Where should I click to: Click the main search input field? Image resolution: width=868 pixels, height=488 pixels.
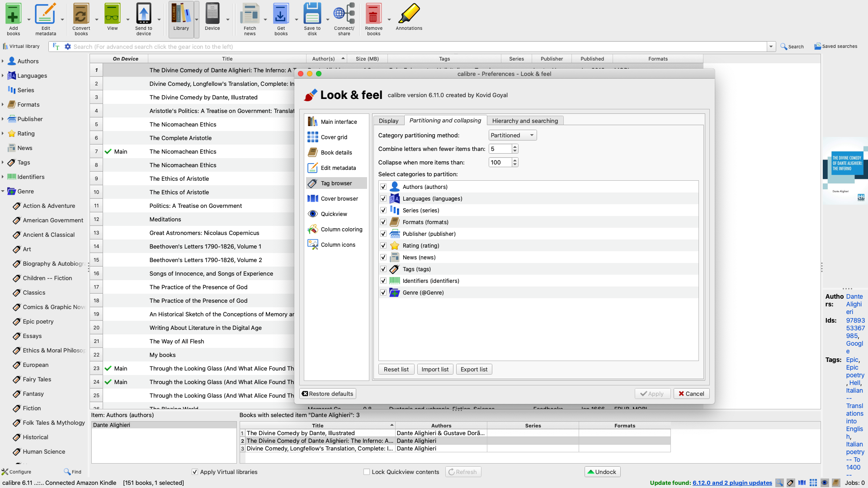coord(418,47)
